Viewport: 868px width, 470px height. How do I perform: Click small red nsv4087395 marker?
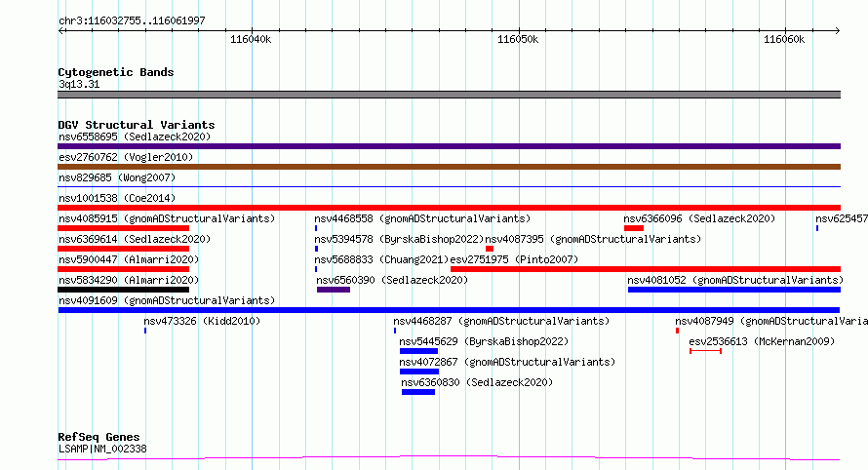click(490, 249)
